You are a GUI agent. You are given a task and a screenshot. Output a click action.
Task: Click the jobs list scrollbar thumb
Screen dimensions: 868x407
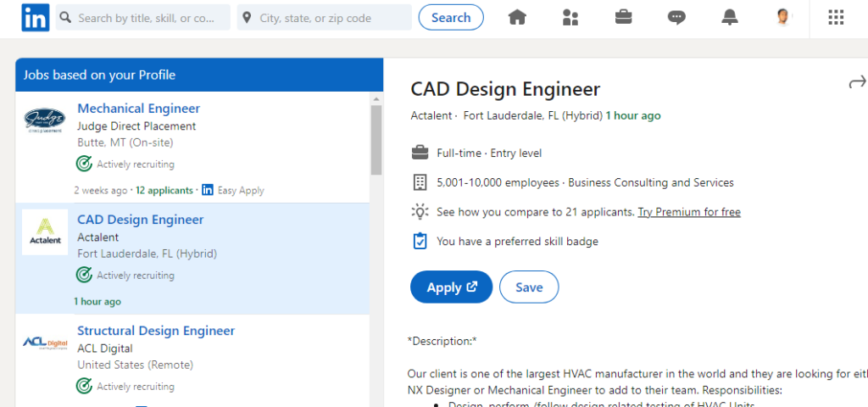376,140
